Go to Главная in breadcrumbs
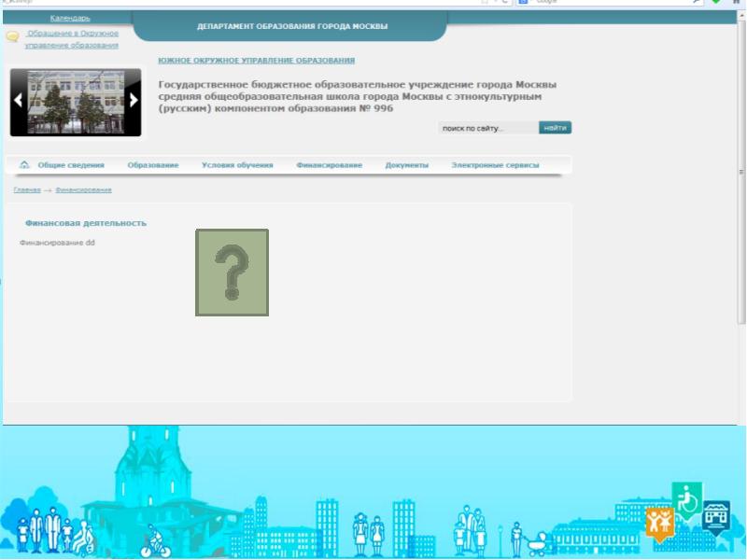 tap(26, 189)
